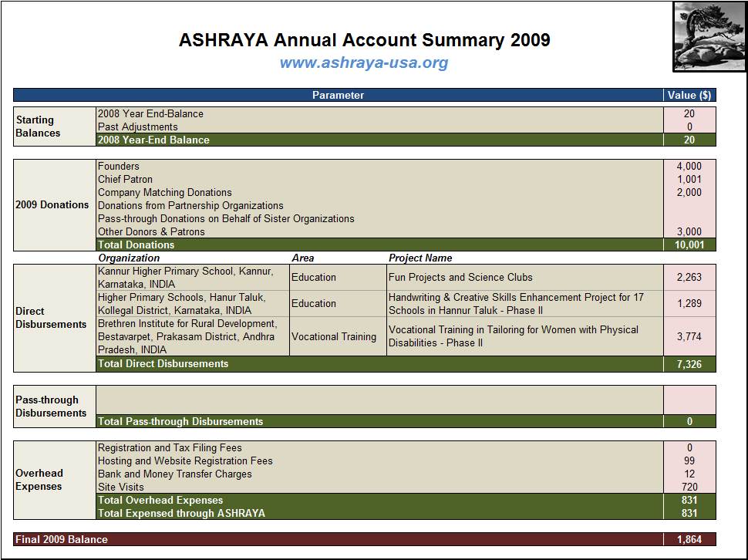Click the tree photo thumbnail
748x560 pixels.
click(709, 37)
